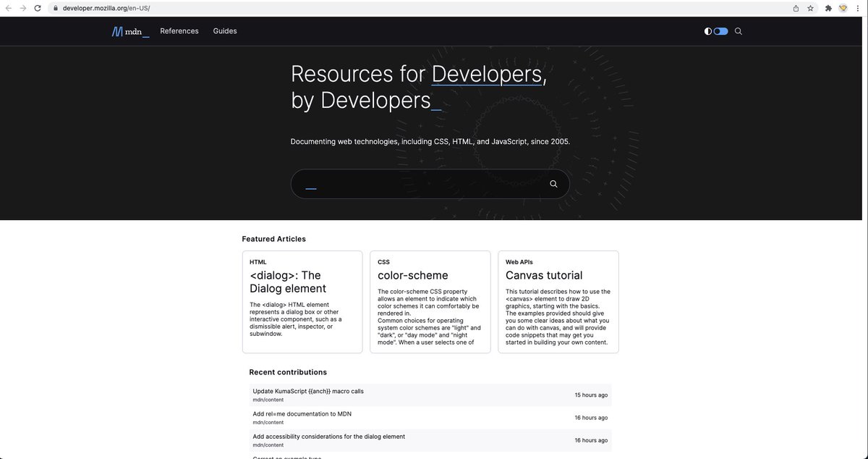Click the CSS category label

click(383, 262)
